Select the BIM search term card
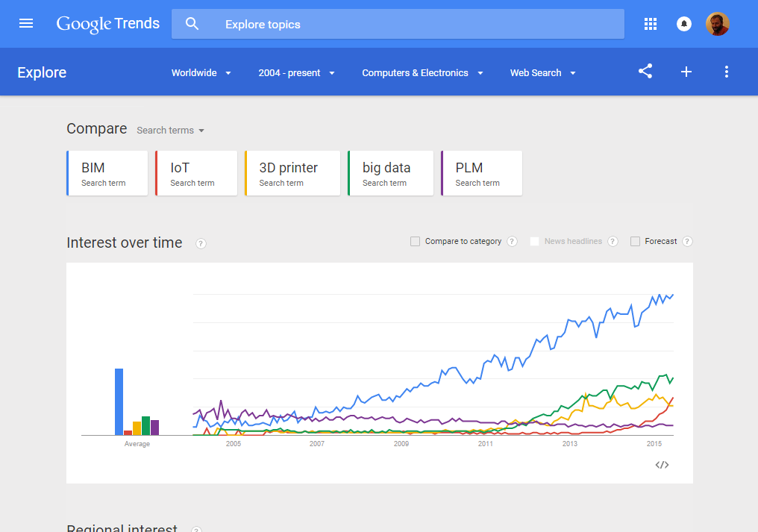Image resolution: width=758 pixels, height=532 pixels. point(107,174)
